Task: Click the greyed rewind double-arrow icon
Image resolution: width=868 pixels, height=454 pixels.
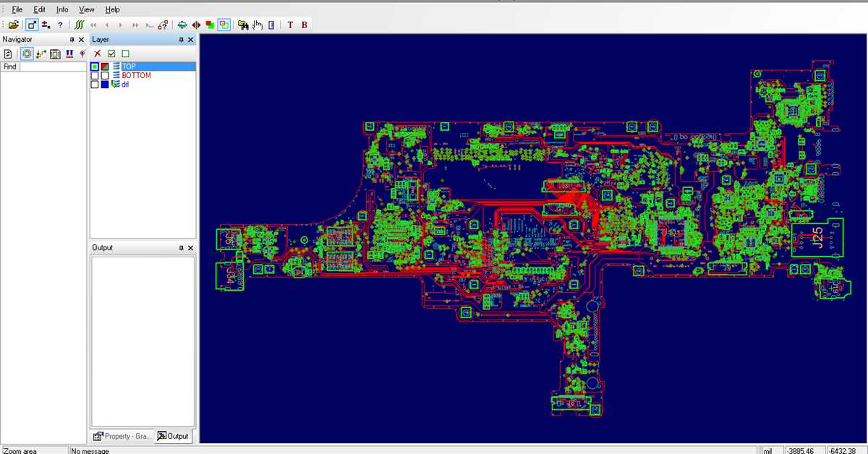Action: [x=94, y=25]
